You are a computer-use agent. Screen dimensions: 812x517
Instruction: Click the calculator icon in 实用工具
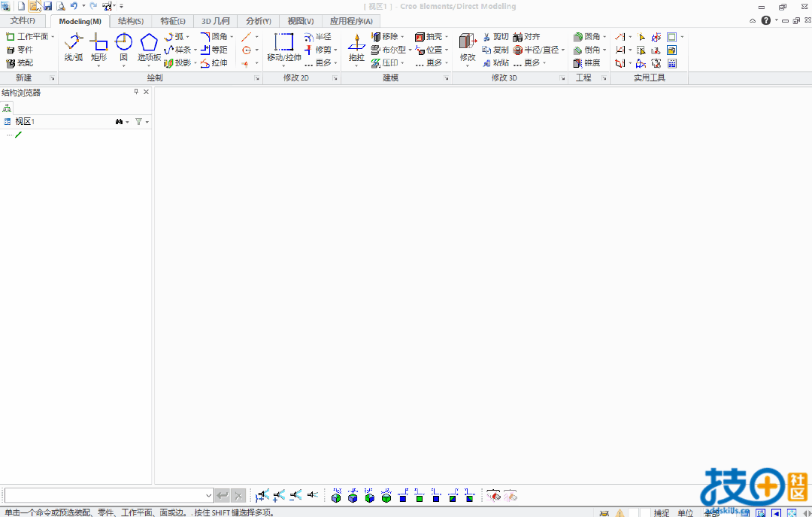tap(671, 63)
